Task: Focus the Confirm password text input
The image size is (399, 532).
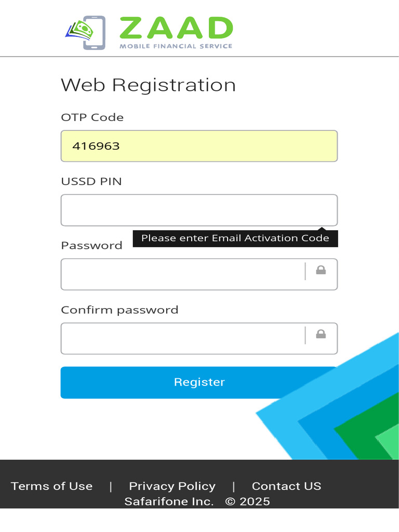Action: 182,339
